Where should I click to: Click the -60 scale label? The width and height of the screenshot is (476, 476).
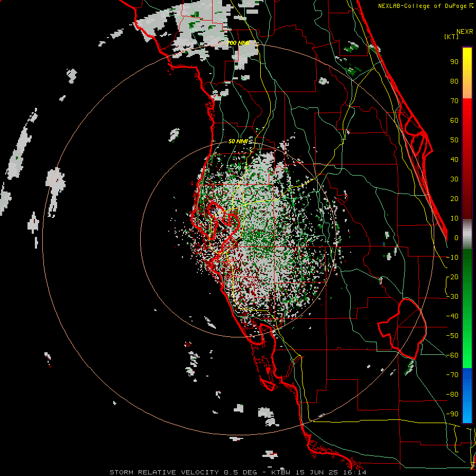[x=453, y=355]
